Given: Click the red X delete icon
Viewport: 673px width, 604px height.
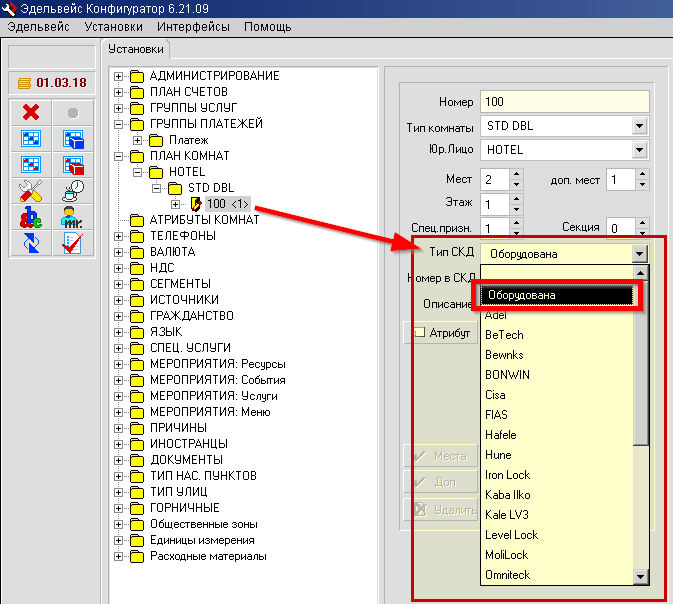Looking at the screenshot, I should (30, 113).
